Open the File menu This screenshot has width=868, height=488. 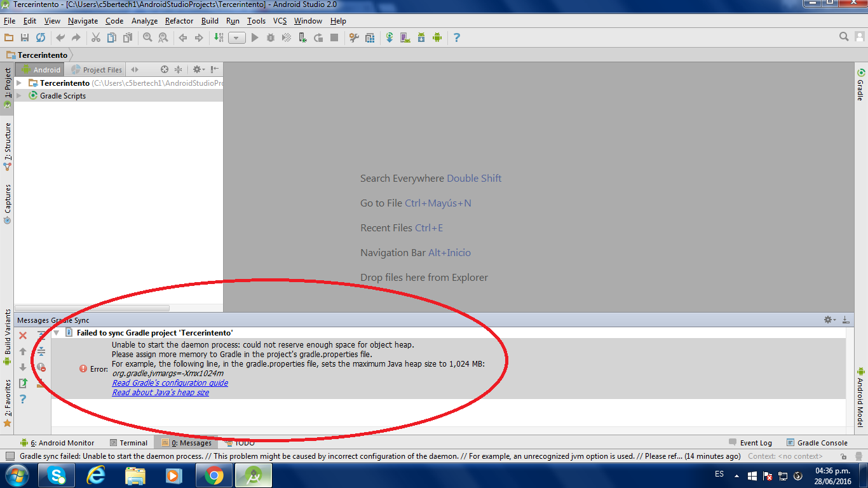(9, 21)
